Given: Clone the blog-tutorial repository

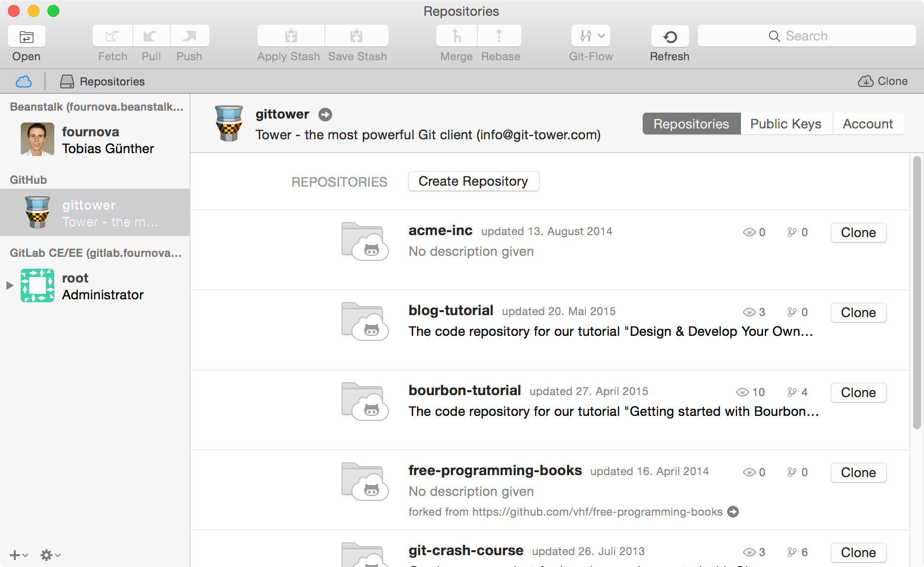Looking at the screenshot, I should coord(858,313).
